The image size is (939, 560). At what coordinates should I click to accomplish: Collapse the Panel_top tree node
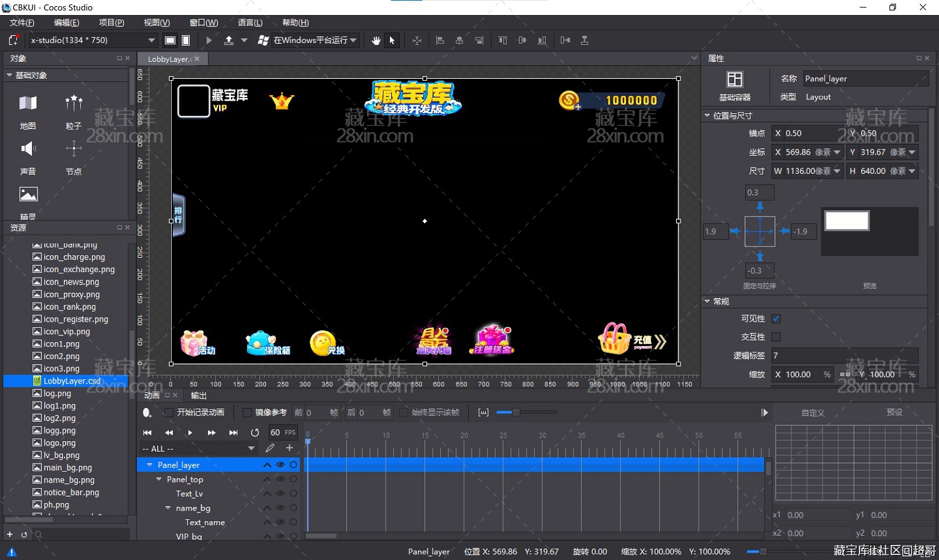(159, 479)
